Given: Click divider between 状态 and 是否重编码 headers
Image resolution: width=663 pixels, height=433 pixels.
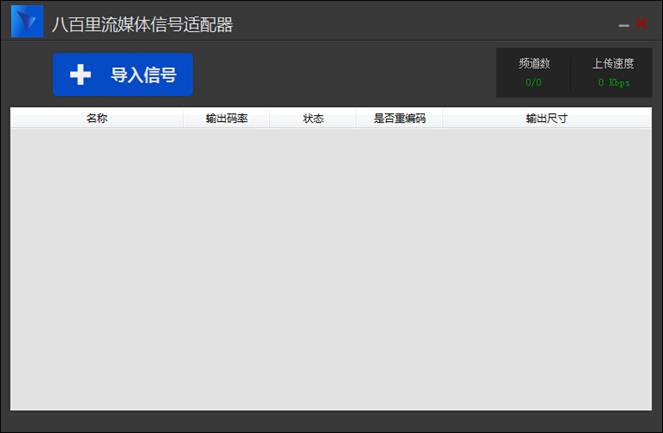Looking at the screenshot, I should click(356, 118).
